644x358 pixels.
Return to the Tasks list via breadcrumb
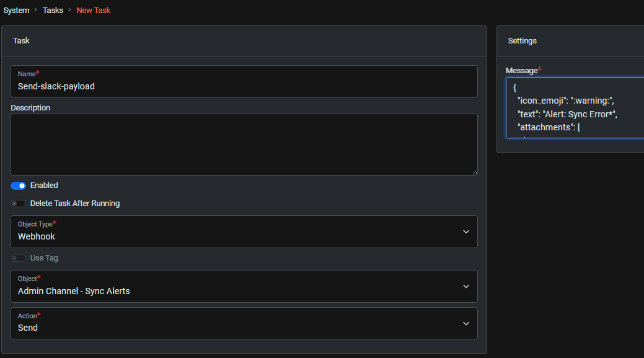point(53,10)
